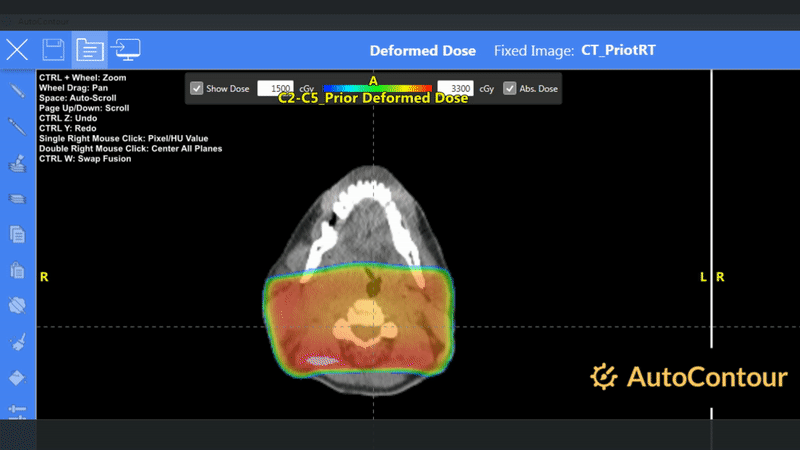This screenshot has width=800, height=450.
Task: Click the 3300 cGy maximum dose field
Action: point(455,88)
